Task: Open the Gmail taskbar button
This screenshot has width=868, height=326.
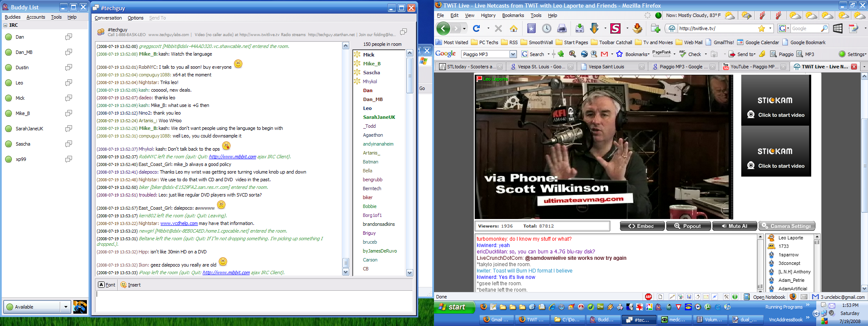Action: point(497,320)
